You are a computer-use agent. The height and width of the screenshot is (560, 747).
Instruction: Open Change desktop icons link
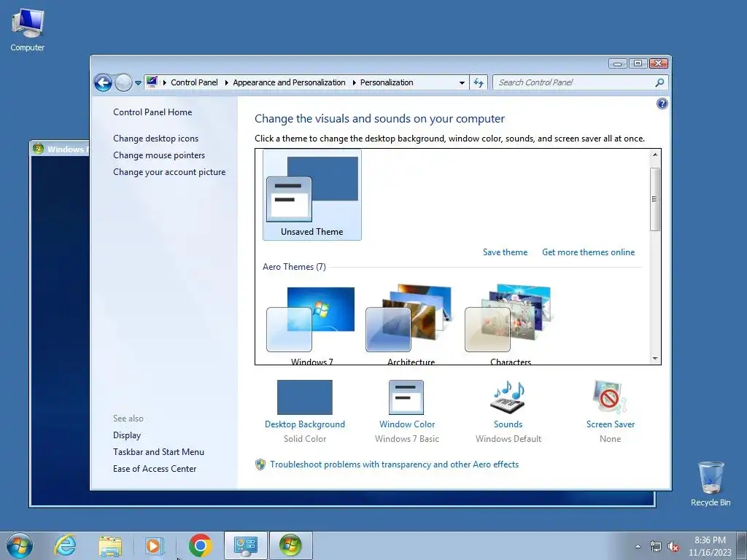[156, 138]
